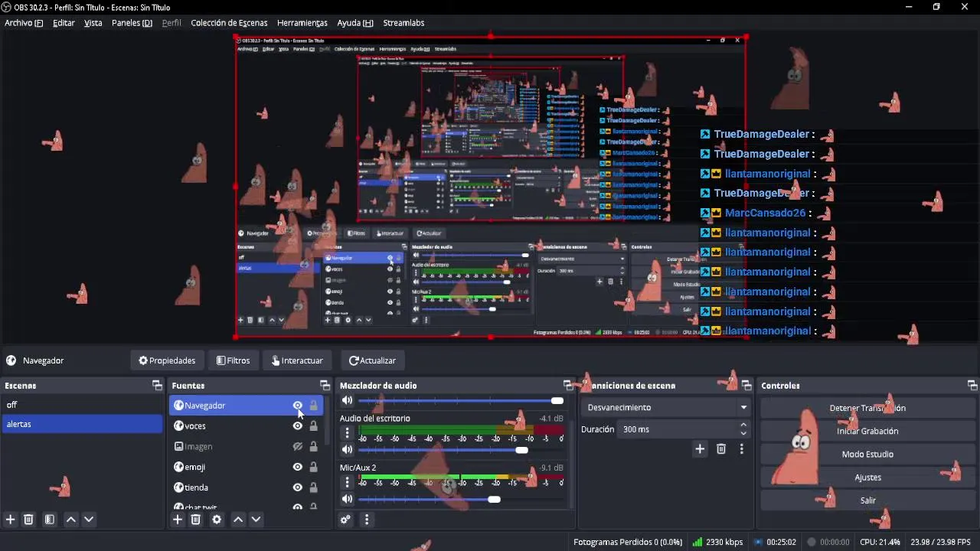Select the alertas scene
The height and width of the screenshot is (551, 980).
click(82, 424)
